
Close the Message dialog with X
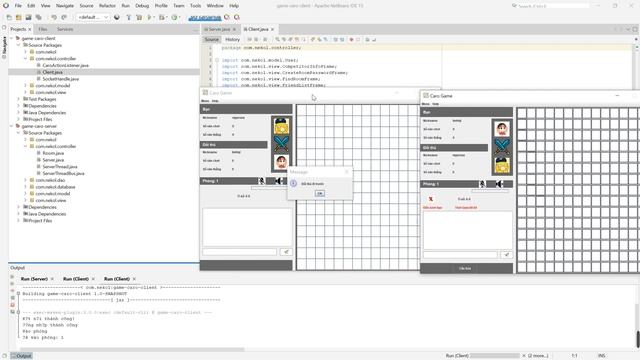tap(347, 172)
